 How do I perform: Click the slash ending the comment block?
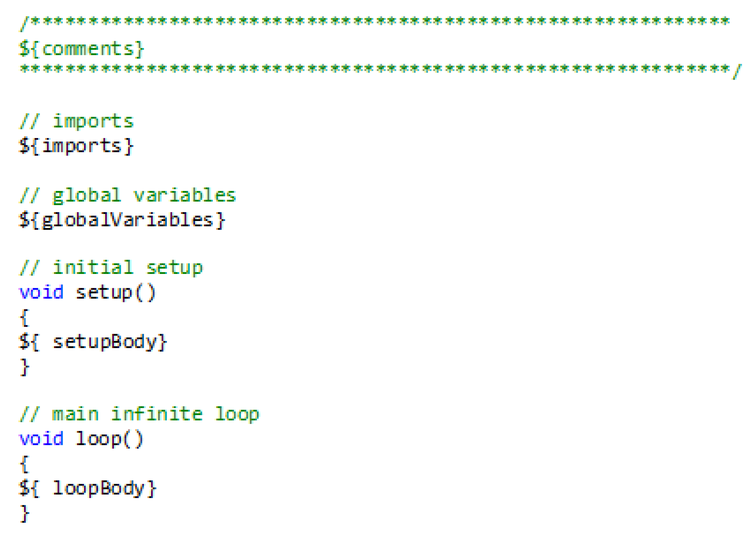pyautogui.click(x=737, y=72)
